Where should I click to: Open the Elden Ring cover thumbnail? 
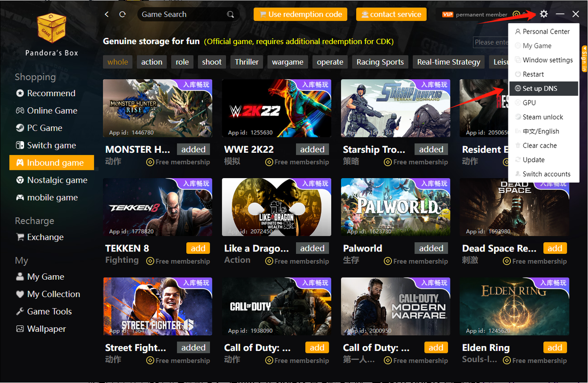[x=514, y=306]
